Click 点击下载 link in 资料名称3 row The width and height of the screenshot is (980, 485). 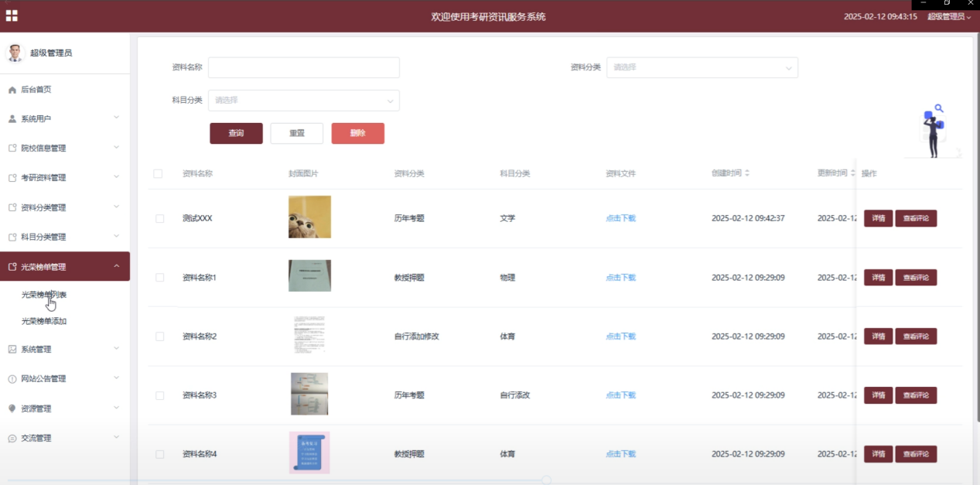[621, 395]
